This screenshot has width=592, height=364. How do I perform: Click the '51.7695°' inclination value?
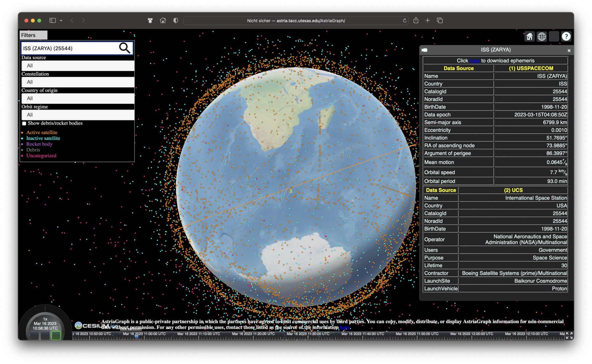coord(556,138)
